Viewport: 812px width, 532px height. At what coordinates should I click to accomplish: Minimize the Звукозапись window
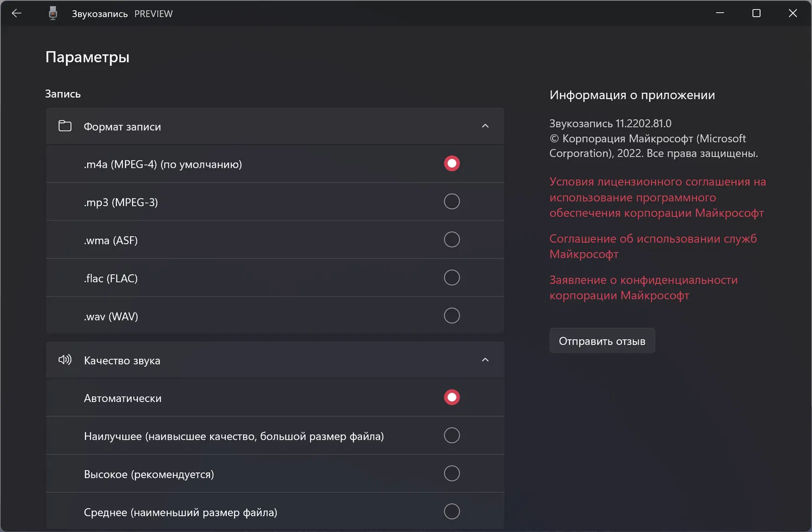click(x=720, y=14)
